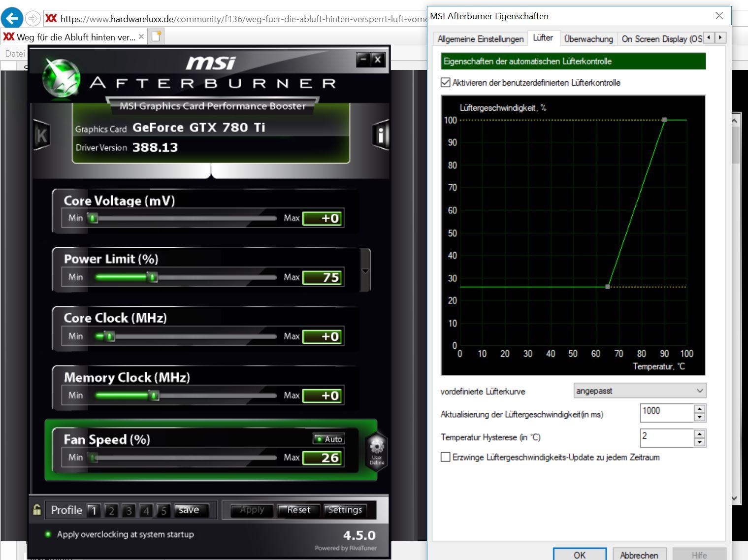Screen dimensions: 748x560
Task: Click the 'GeForce GTX 780 Ti' card name
Action: click(x=199, y=128)
